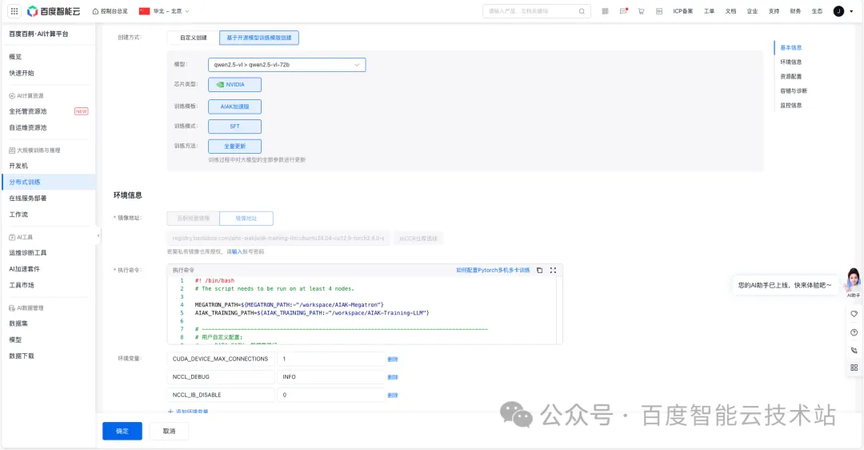Open 分布式训练 in the sidebar
The width and height of the screenshot is (864, 450).
point(48,182)
